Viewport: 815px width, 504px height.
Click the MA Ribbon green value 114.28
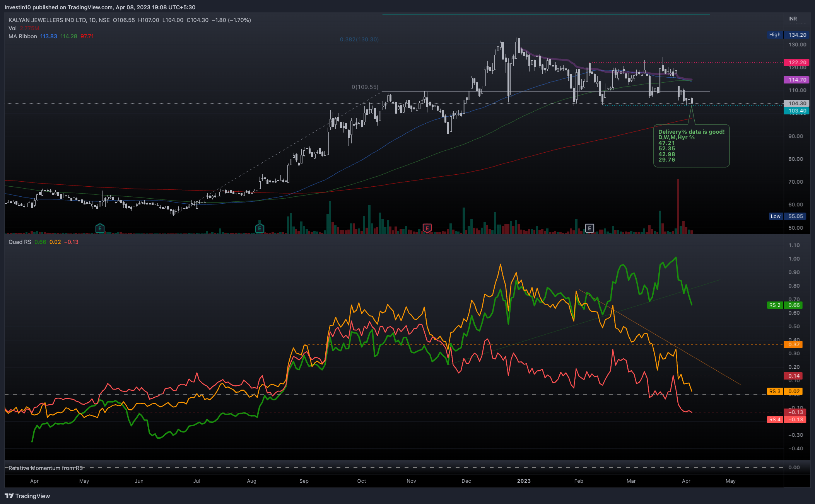[x=68, y=36]
